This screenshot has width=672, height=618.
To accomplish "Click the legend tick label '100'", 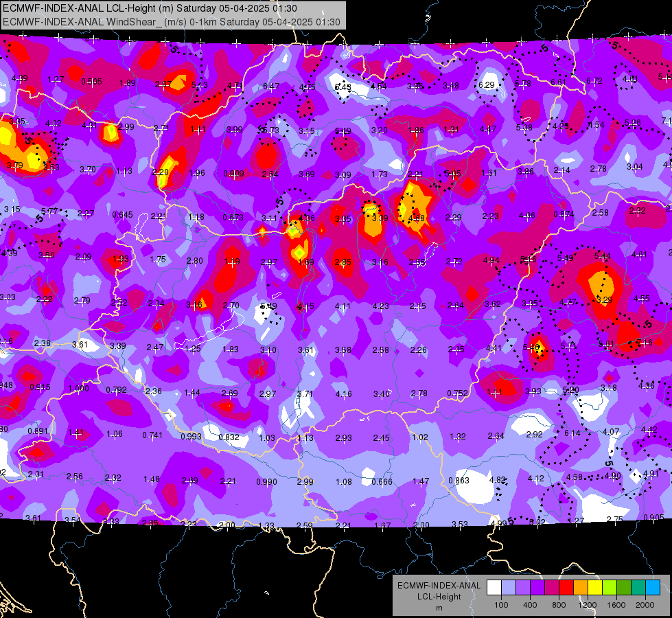I will tap(501, 605).
